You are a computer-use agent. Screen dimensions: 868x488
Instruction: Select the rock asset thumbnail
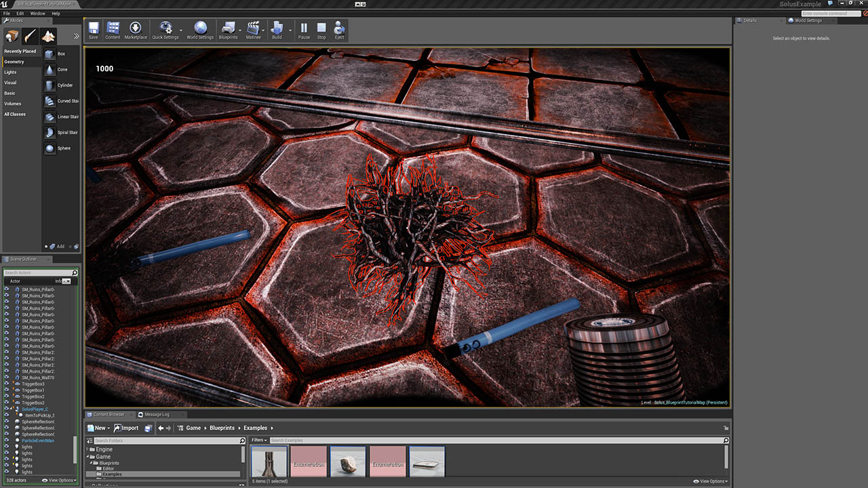[x=348, y=462]
